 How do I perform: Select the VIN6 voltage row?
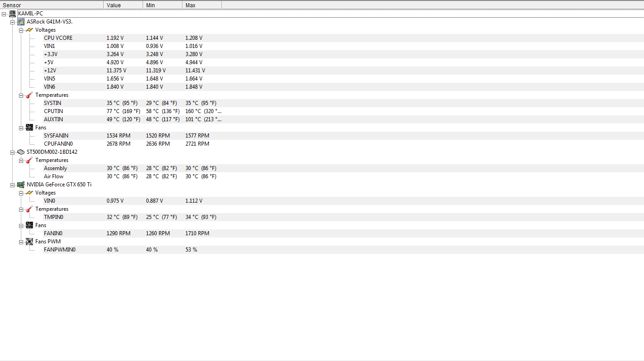(343, 87)
